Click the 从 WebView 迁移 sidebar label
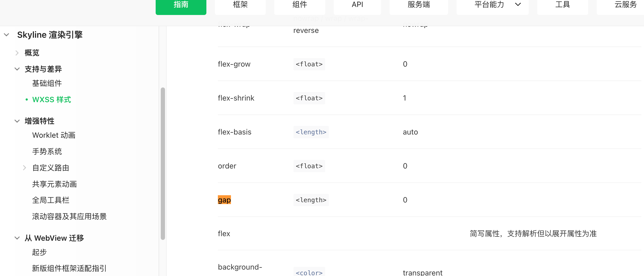The image size is (644, 276). click(54, 238)
